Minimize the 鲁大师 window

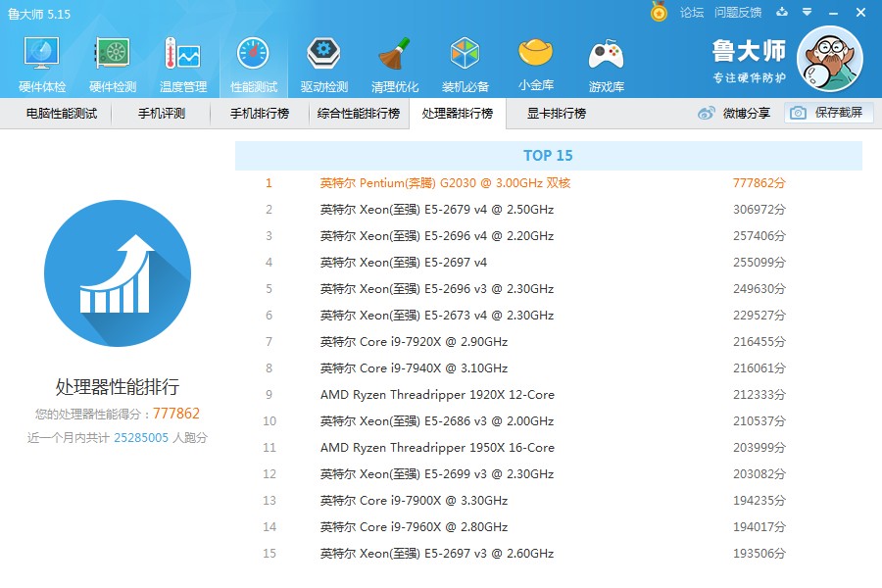pyautogui.click(x=834, y=13)
